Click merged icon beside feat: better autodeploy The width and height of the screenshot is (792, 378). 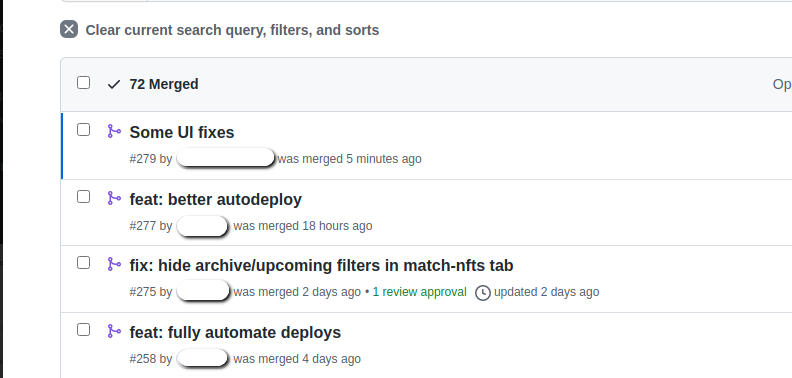[x=114, y=198]
